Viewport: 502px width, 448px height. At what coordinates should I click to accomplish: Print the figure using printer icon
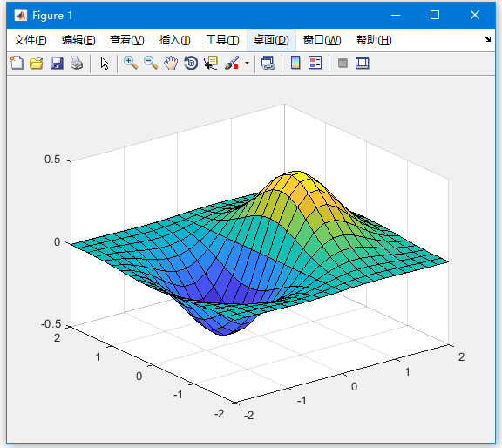click(x=77, y=63)
